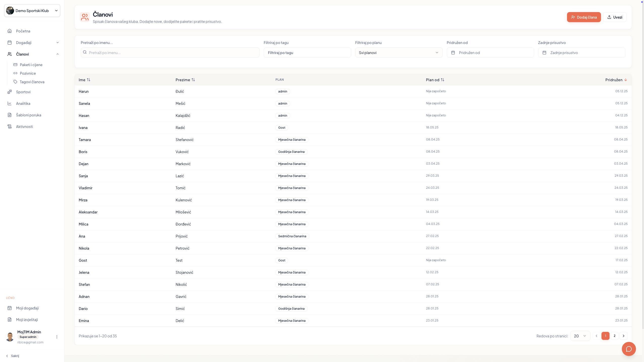Open the chat support bubble icon
Image resolution: width=644 pixels, height=362 pixels.
click(629, 349)
